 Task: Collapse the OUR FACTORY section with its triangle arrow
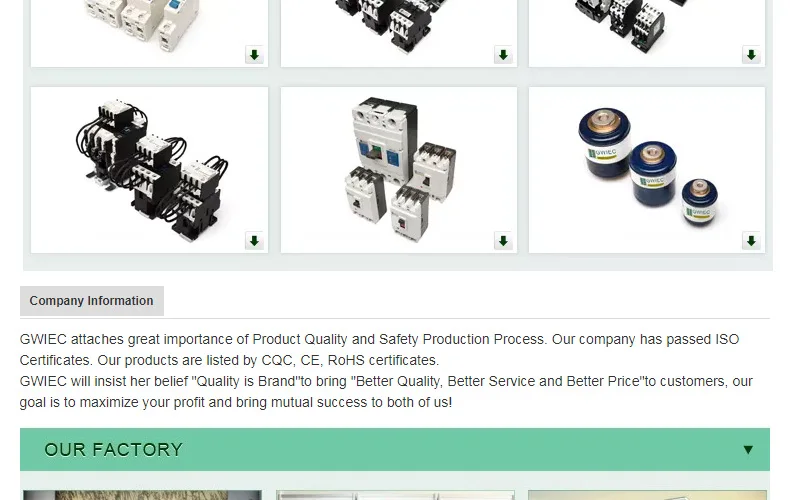point(748,450)
